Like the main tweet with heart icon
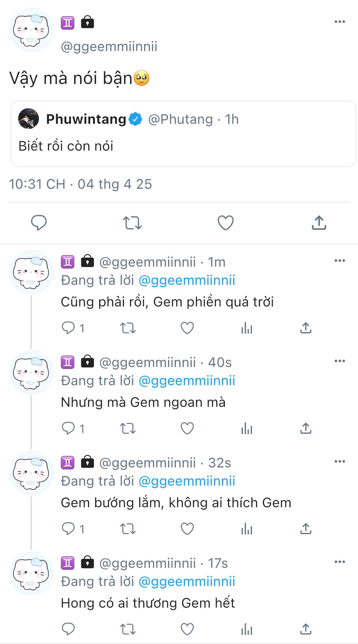Screen dimensions: 358x644 (226, 223)
